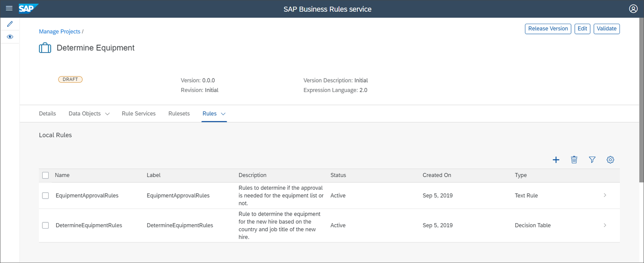Go to Manage Projects breadcrumb link
The width and height of the screenshot is (644, 263).
(59, 32)
